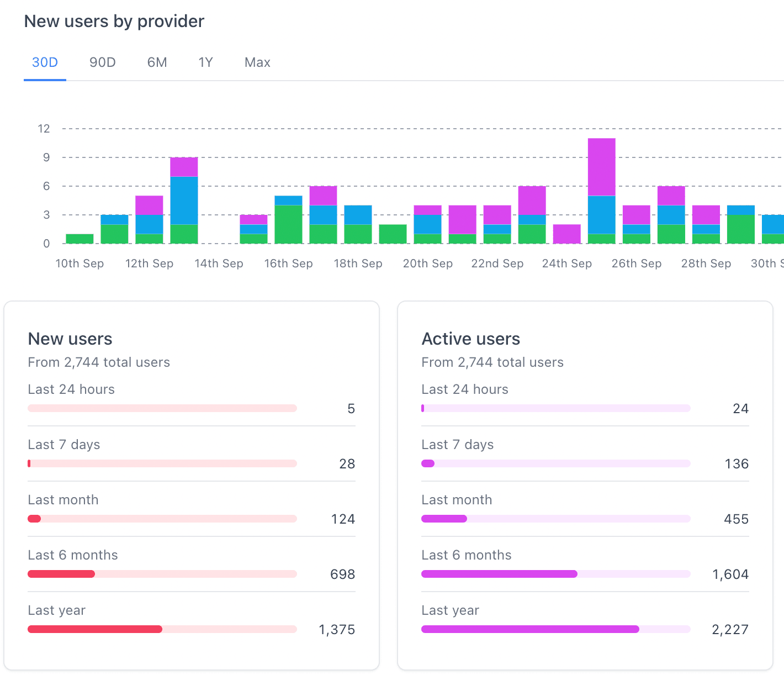Select green segment of 18th Sep bar
The image size is (784, 675).
pos(358,234)
